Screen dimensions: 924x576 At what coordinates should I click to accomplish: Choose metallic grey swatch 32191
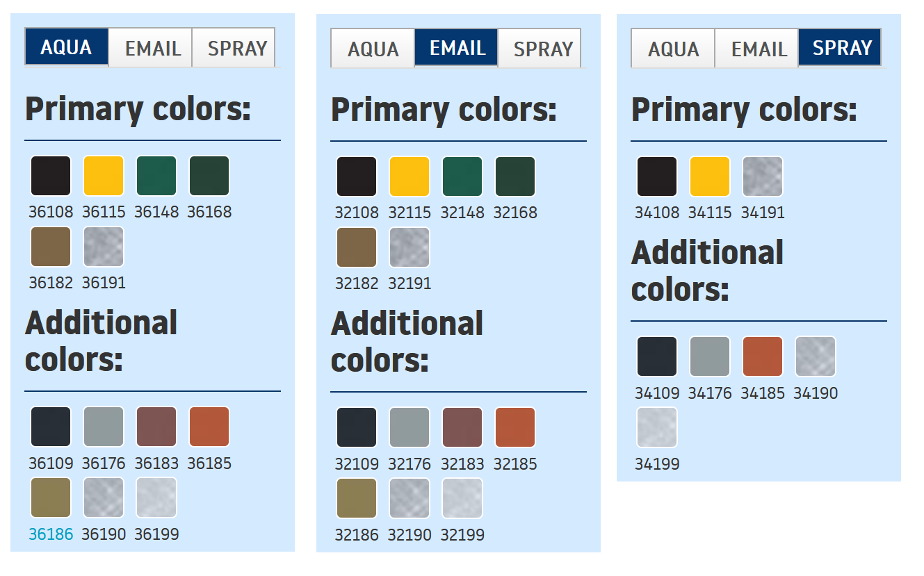coord(410,248)
